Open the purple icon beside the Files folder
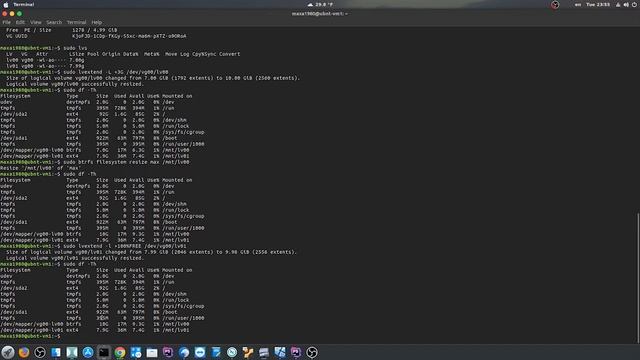The image size is (640, 360). pyautogui.click(x=168, y=352)
